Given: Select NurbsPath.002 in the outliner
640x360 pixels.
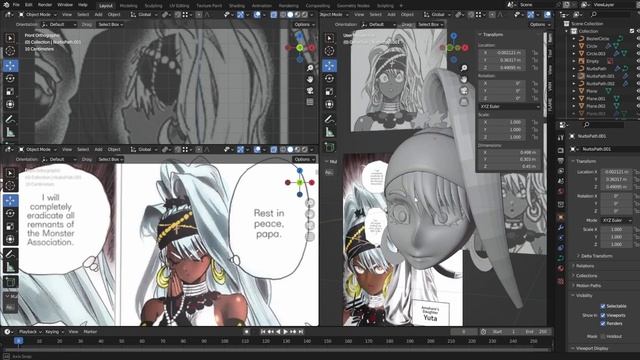Looking at the screenshot, I should click(x=601, y=84).
